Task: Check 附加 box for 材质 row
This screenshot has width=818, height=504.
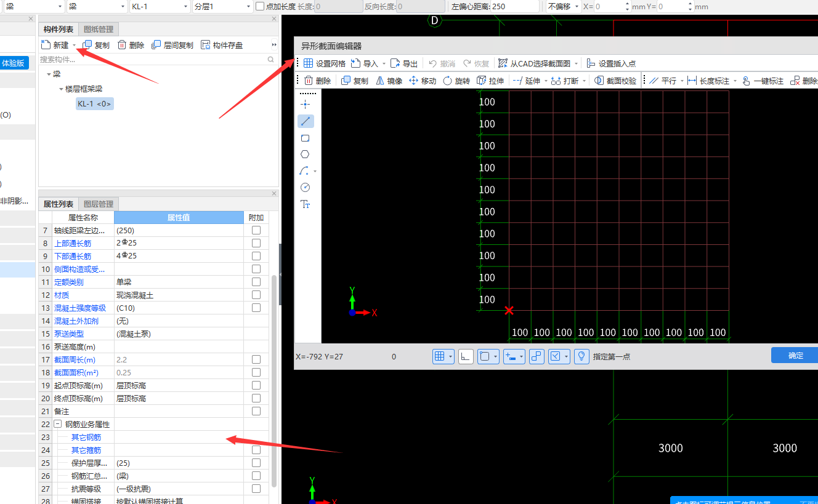Action: [x=256, y=295]
